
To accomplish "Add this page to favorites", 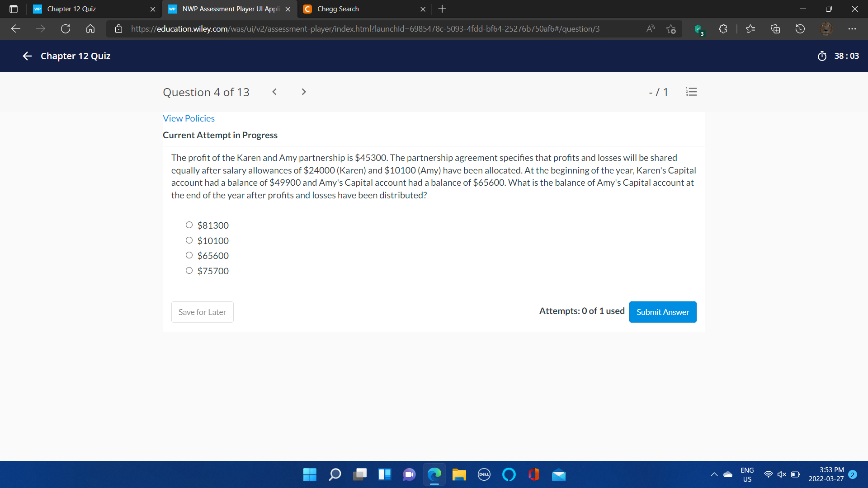I will pyautogui.click(x=671, y=29).
